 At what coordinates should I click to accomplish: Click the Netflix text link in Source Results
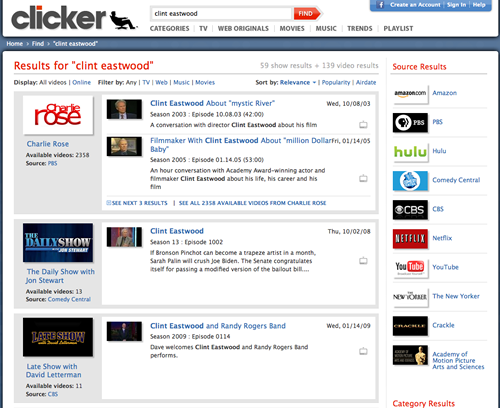pyautogui.click(x=442, y=238)
